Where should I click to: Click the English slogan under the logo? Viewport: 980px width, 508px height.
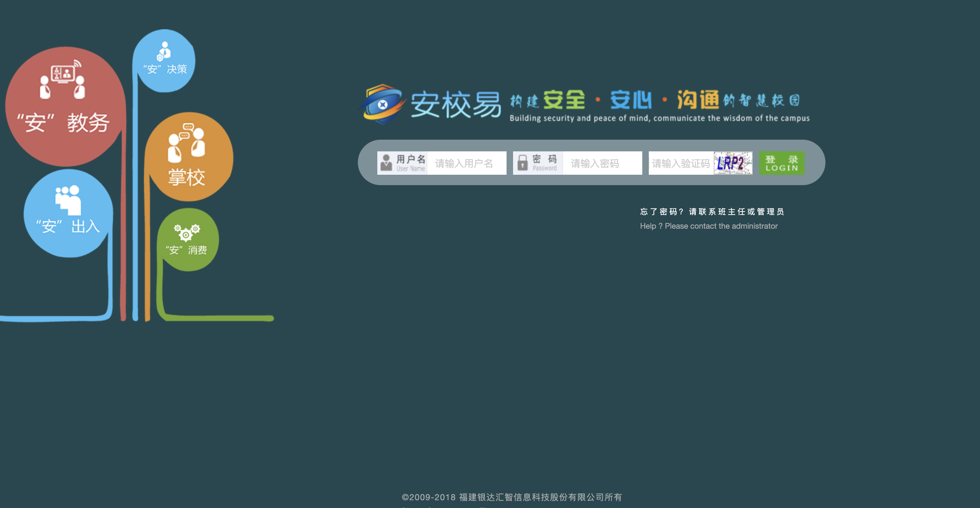click(659, 118)
